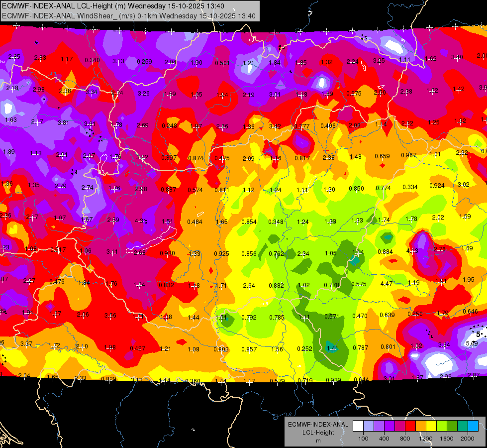Click the white legend swatch below 100

click(x=358, y=426)
